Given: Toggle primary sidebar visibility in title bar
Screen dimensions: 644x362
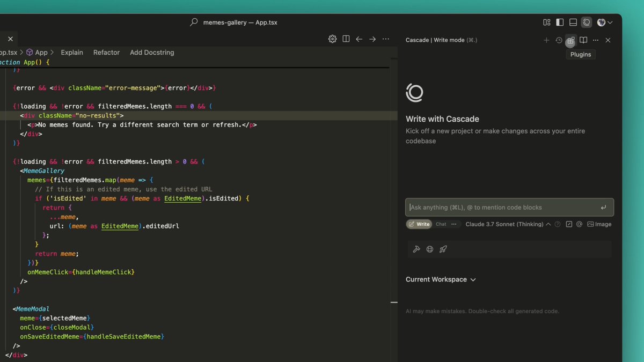Looking at the screenshot, I should (560, 23).
